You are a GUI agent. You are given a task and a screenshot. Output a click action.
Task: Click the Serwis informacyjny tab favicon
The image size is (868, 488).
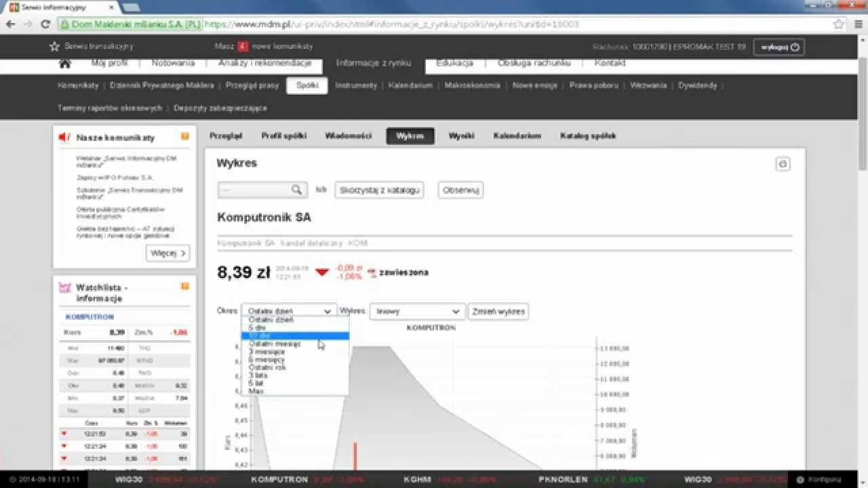click(x=14, y=7)
